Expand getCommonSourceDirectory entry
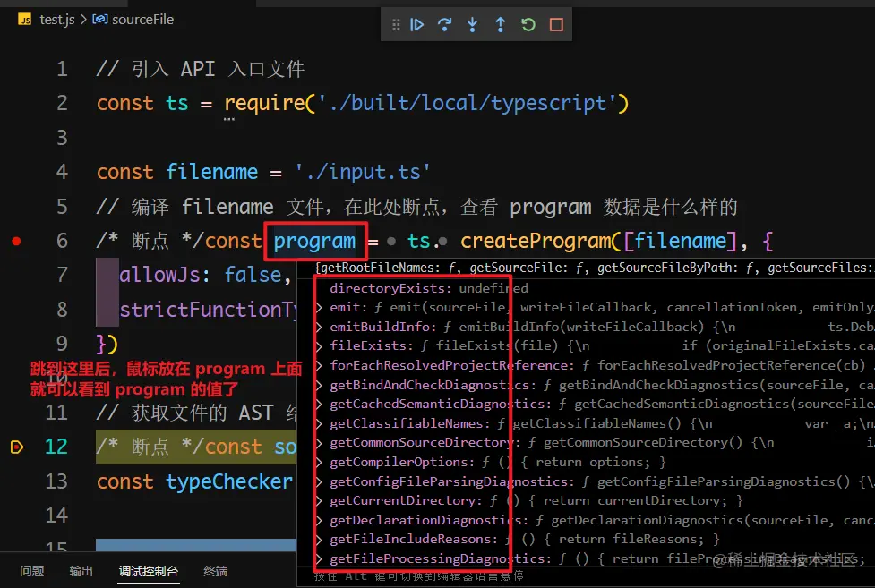The image size is (875, 588). [x=319, y=443]
